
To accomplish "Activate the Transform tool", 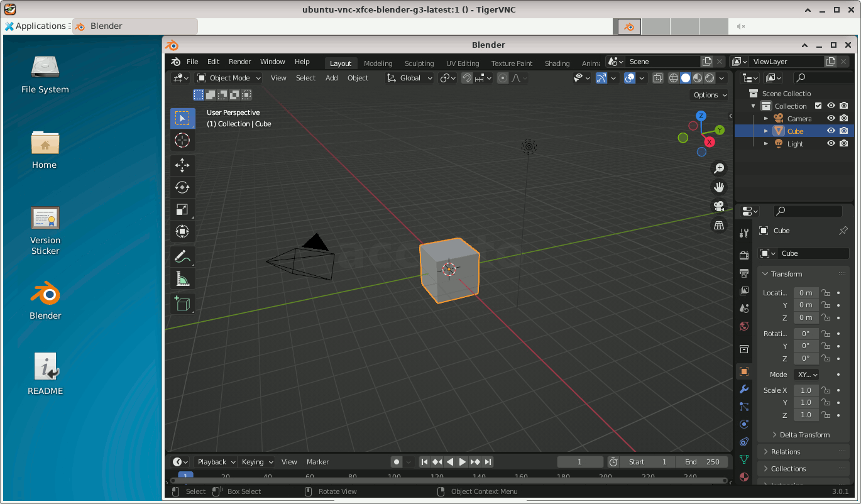I will pos(182,231).
